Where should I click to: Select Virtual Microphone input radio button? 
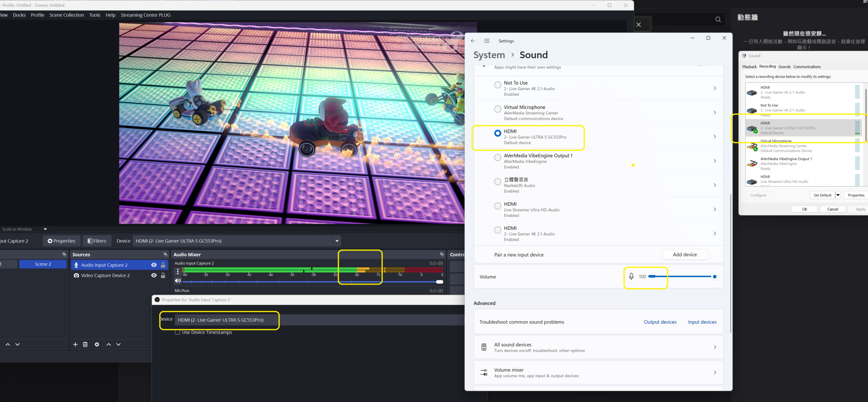pyautogui.click(x=497, y=109)
